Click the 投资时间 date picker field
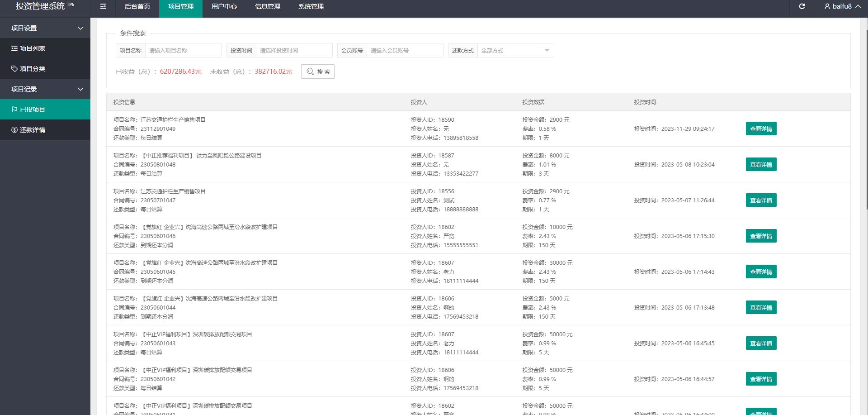The height and width of the screenshot is (415, 868). coord(294,50)
